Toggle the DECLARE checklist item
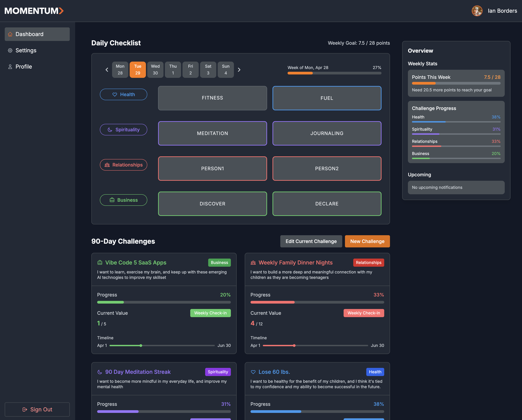 327,204
